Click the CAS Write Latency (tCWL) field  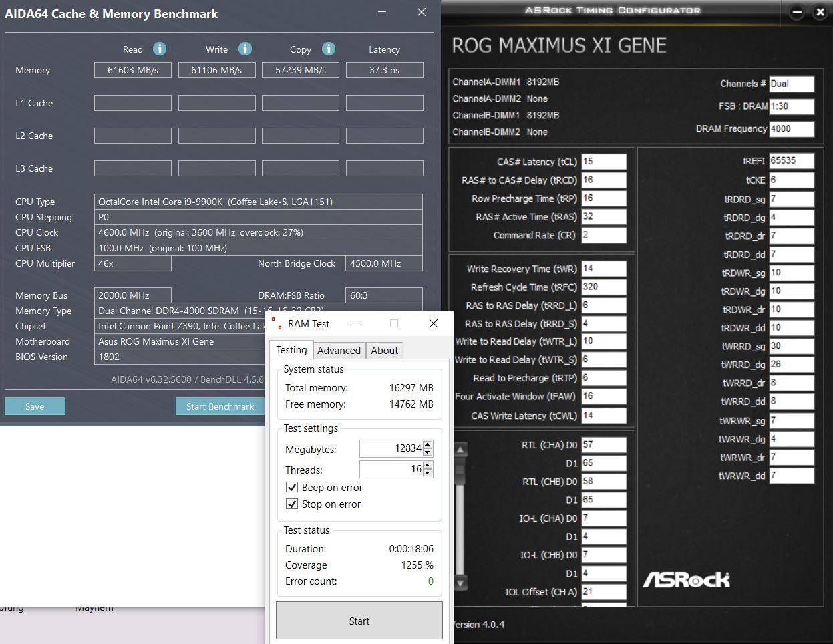pyautogui.click(x=604, y=416)
